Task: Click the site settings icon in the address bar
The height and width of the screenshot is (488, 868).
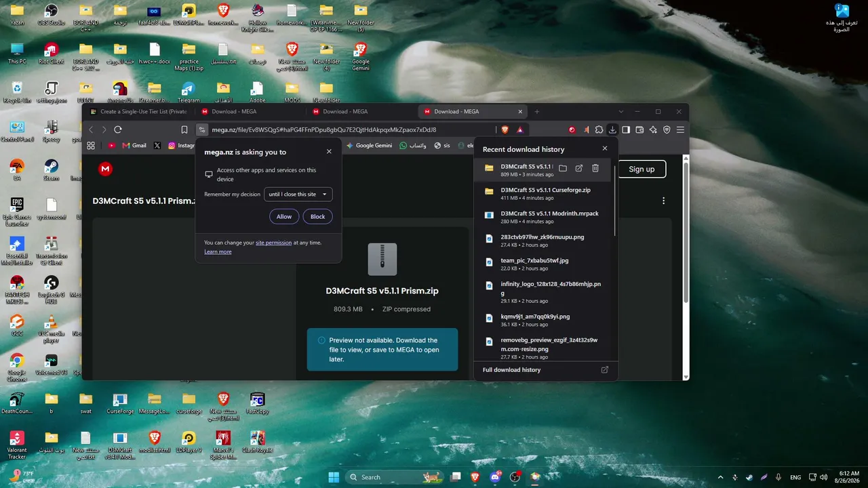Action: point(201,129)
